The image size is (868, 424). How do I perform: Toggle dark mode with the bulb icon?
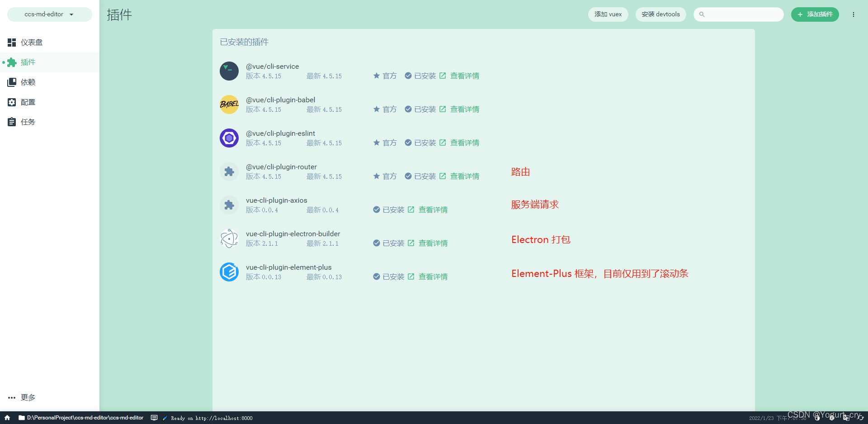[x=817, y=418]
